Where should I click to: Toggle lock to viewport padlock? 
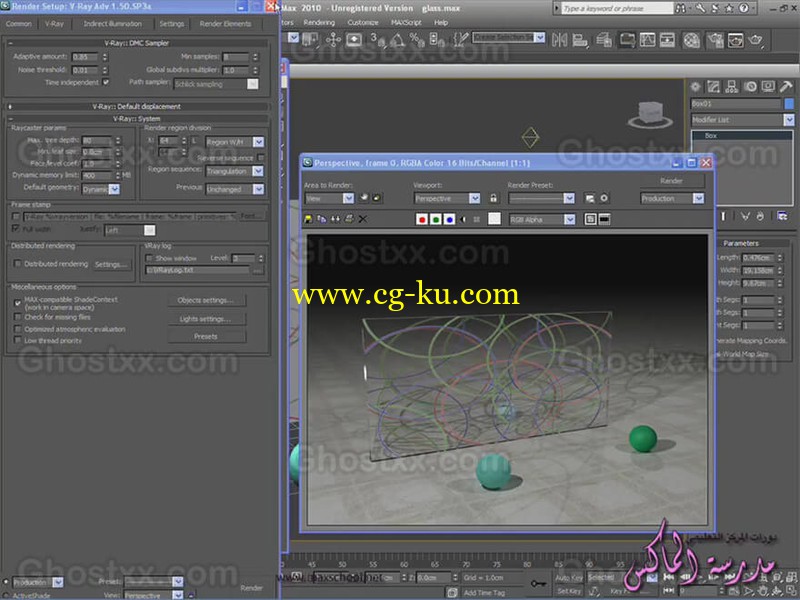[x=493, y=198]
